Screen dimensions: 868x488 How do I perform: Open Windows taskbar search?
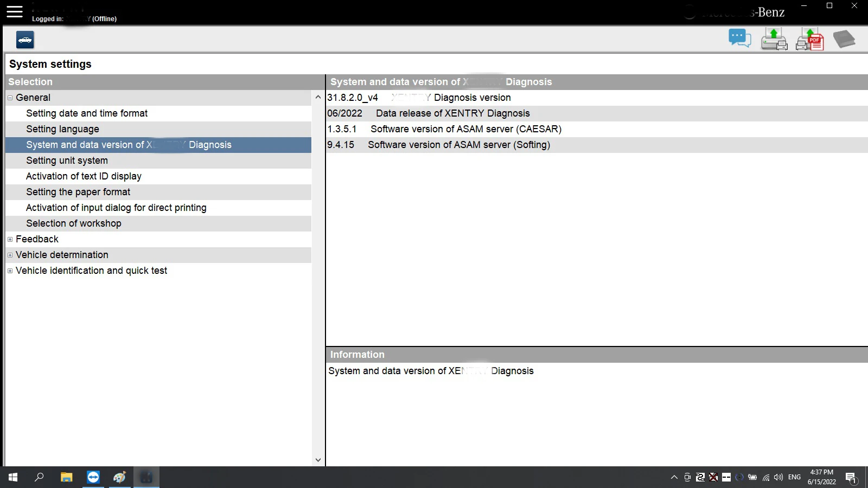click(39, 477)
